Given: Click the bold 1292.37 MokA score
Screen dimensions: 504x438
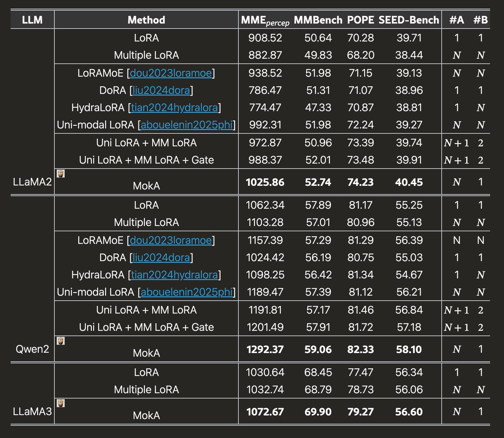Looking at the screenshot, I should [265, 349].
